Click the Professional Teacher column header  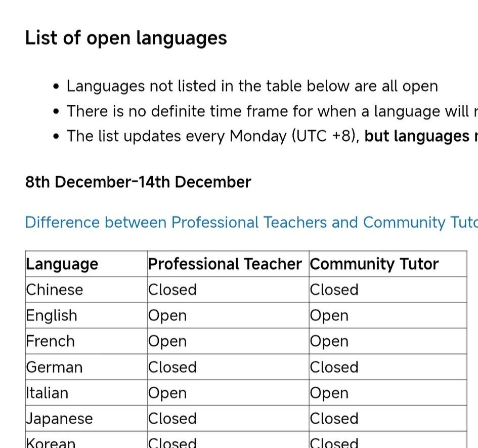click(228, 264)
